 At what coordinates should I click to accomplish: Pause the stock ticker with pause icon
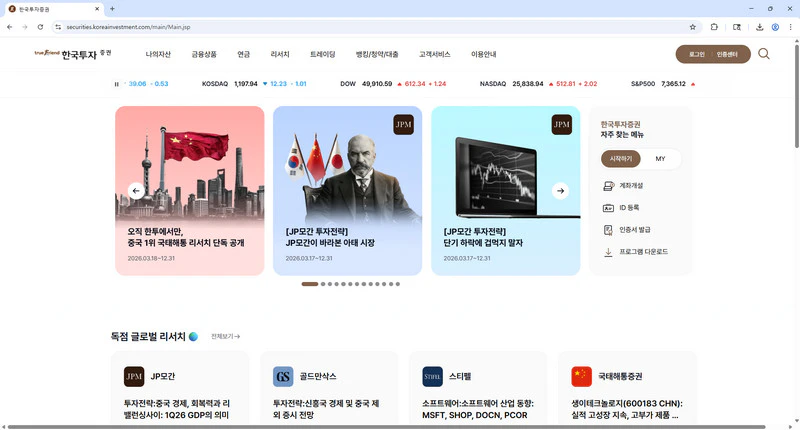point(116,84)
